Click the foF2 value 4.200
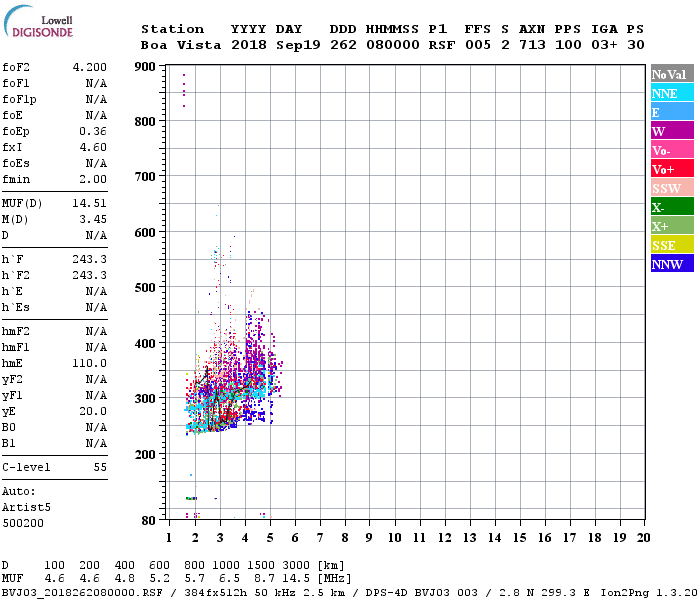Viewport: 700px width, 600px height. pyautogui.click(x=90, y=67)
